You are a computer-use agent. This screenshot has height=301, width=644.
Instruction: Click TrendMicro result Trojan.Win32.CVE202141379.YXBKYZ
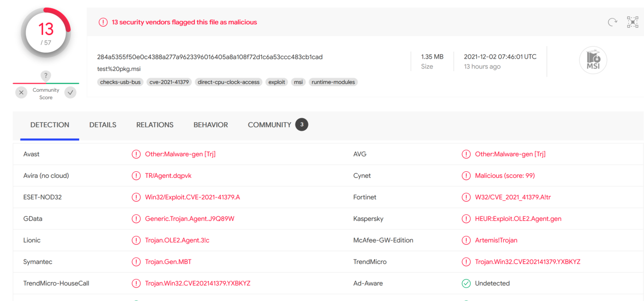click(528, 262)
